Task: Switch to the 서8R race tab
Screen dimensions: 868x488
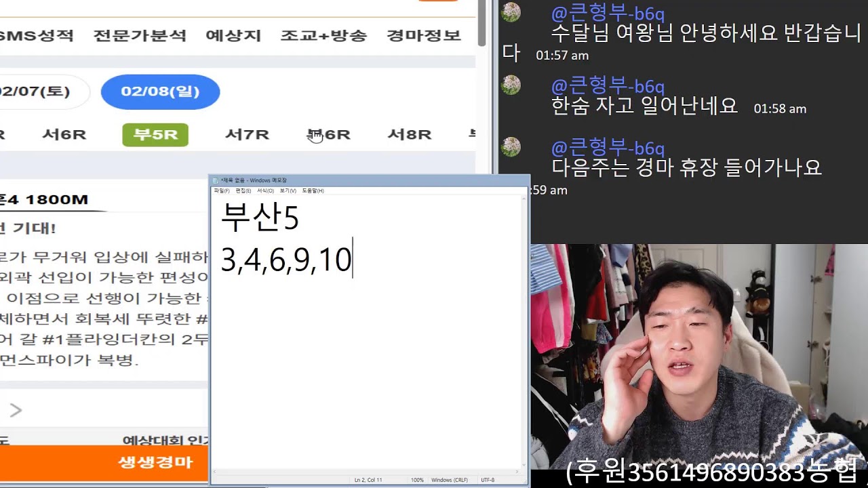Action: coord(410,135)
